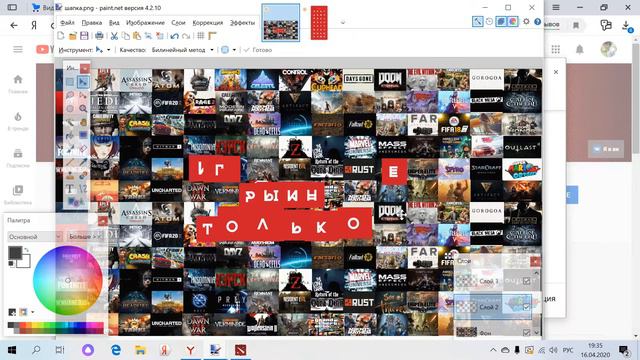Copy selection using the copy icon
This screenshot has height=360, width=640.
(126, 36)
